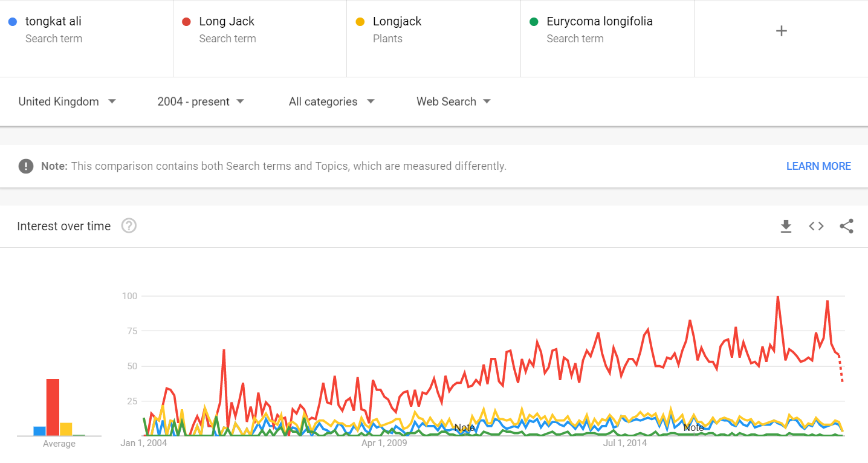Share the Interest over time chart

click(x=847, y=226)
